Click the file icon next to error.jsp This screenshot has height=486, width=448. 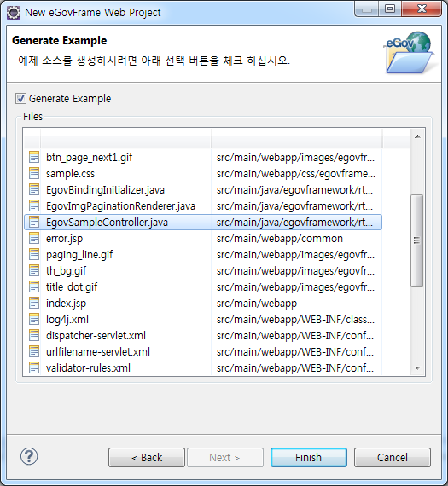point(34,238)
